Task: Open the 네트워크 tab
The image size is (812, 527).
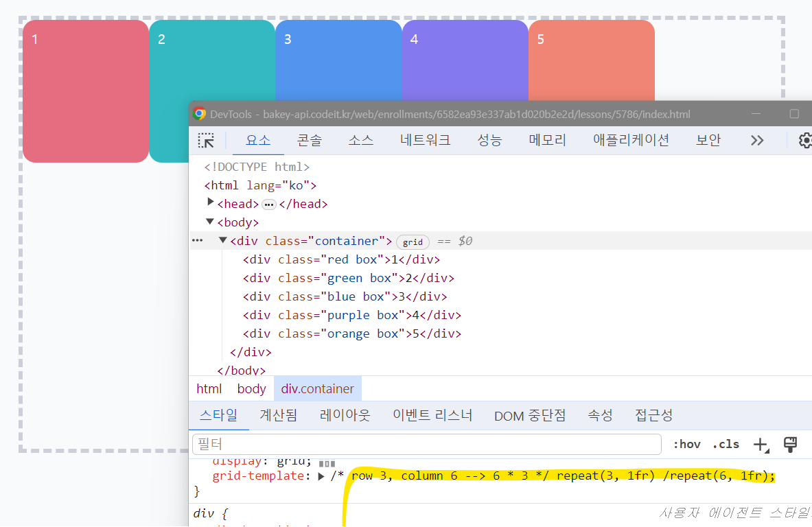Action: [425, 140]
